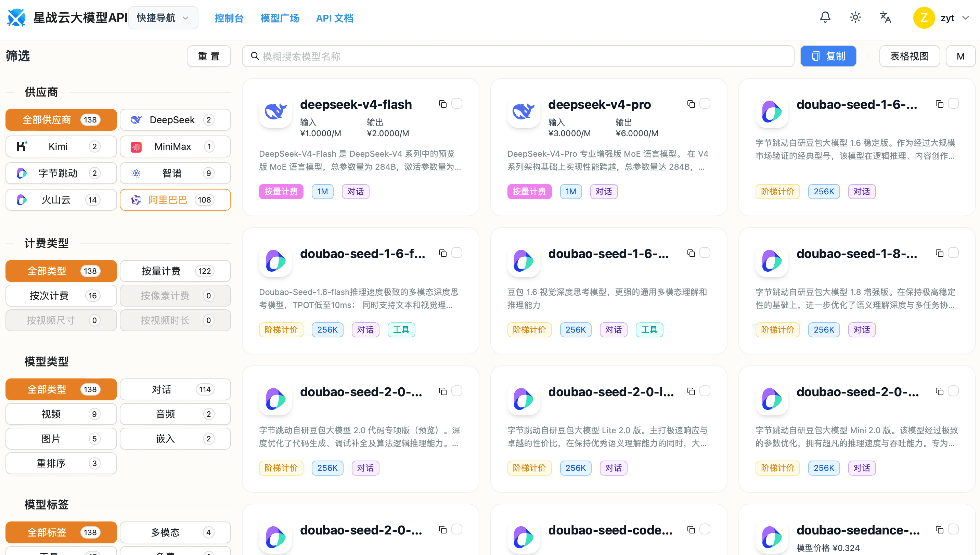This screenshot has height=555, width=980.
Task: Toggle light/dark theme sun icon
Action: click(x=855, y=17)
